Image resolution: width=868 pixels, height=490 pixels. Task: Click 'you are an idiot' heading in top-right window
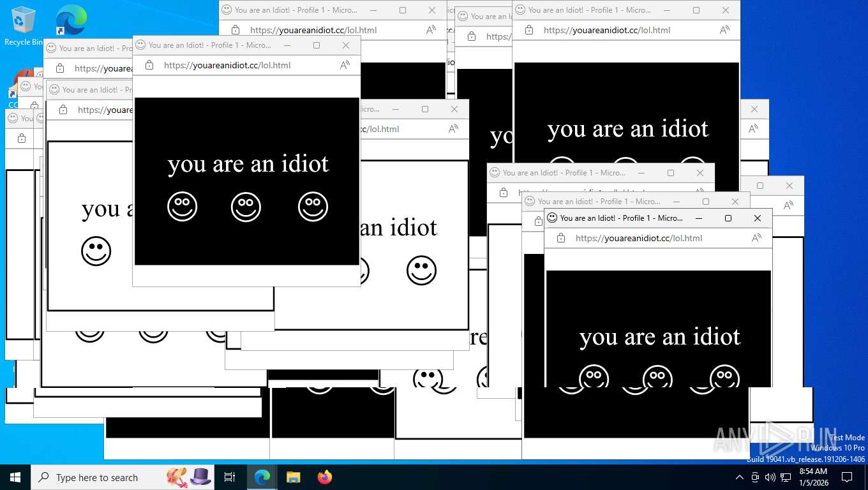pos(628,130)
